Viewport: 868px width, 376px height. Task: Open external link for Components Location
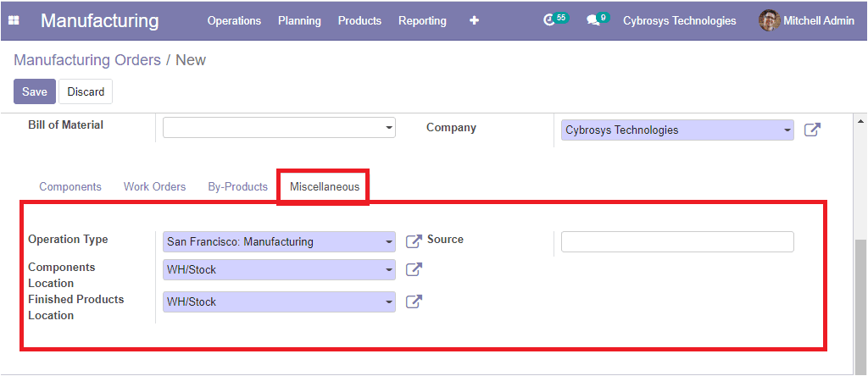pos(414,269)
